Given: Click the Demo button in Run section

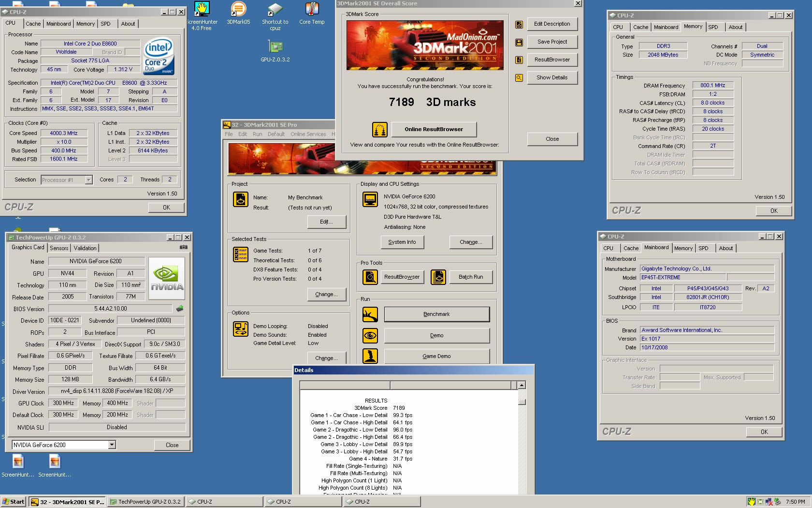Looking at the screenshot, I should coord(437,335).
